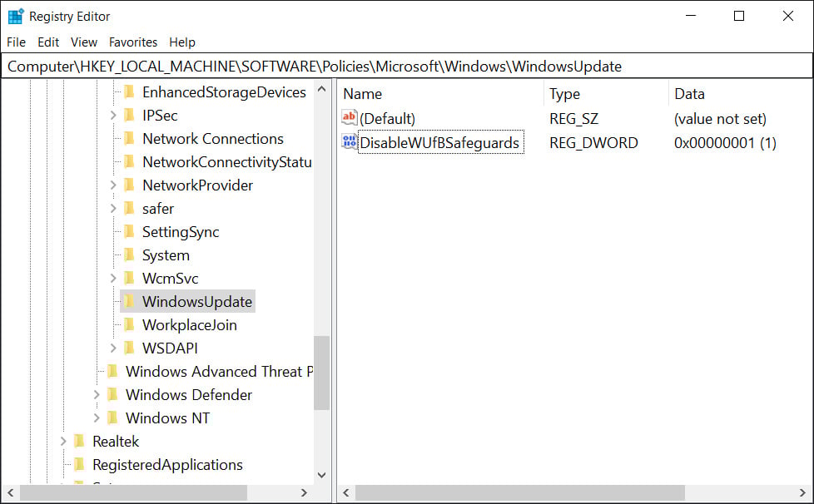Click folder icon beside Windows Defender
The height and width of the screenshot is (504, 814).
(x=112, y=394)
